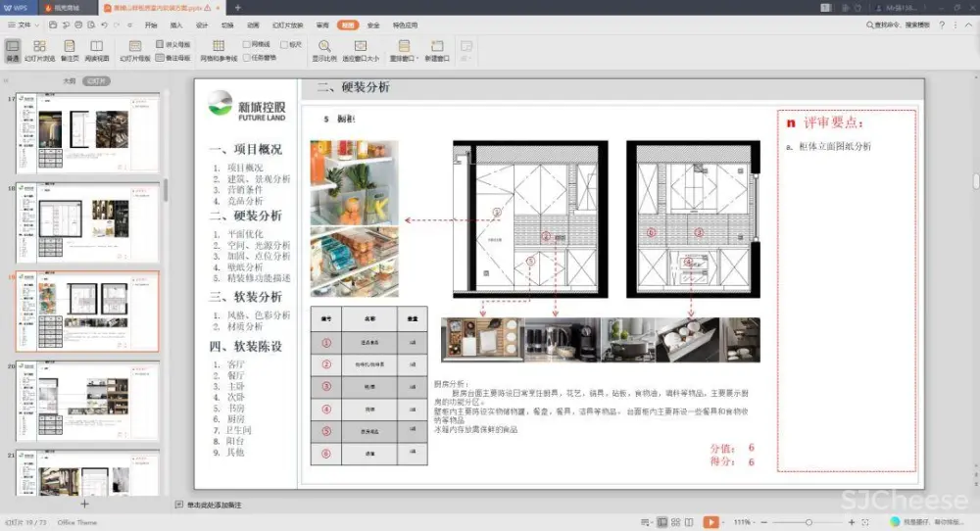The width and height of the screenshot is (980, 531).
Task: Enable the 网格线 gridlines checkbox
Action: 247,44
